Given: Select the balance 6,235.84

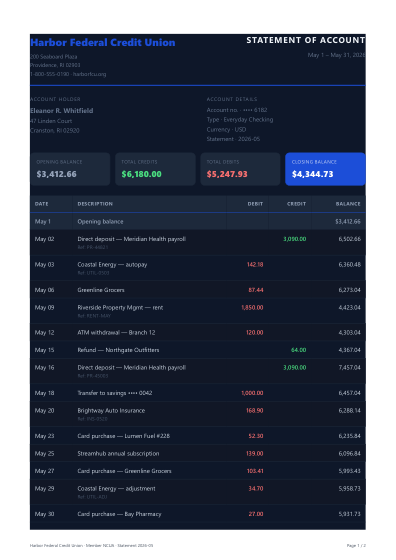Looking at the screenshot, I should (350, 436).
